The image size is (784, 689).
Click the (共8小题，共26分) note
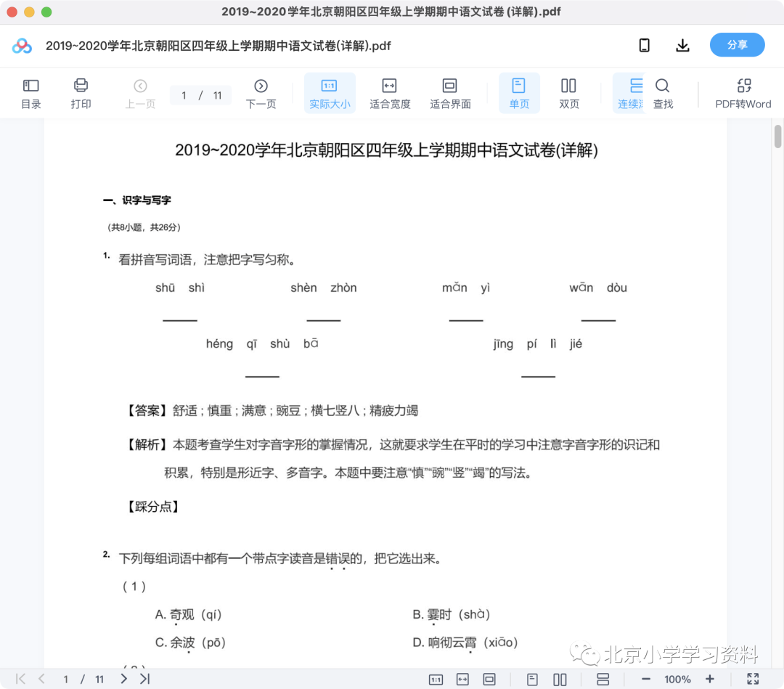144,227
